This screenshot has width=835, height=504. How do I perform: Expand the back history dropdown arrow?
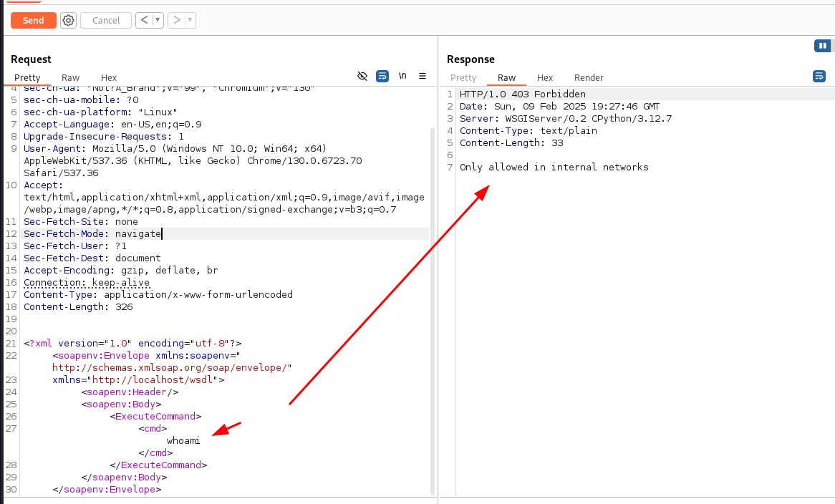click(158, 20)
